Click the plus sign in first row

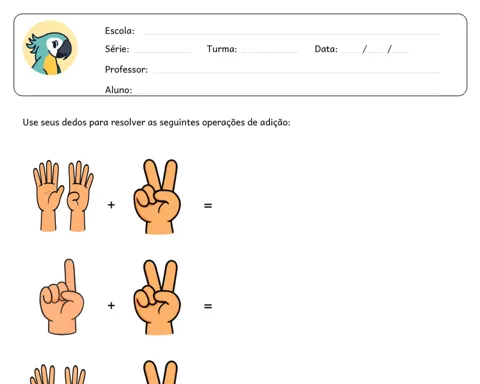pos(111,205)
